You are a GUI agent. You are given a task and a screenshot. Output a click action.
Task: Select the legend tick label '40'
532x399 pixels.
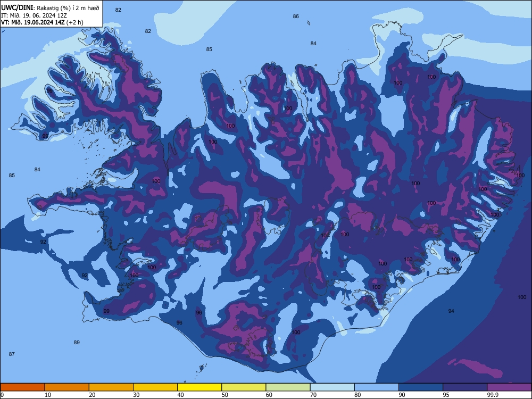point(180,395)
